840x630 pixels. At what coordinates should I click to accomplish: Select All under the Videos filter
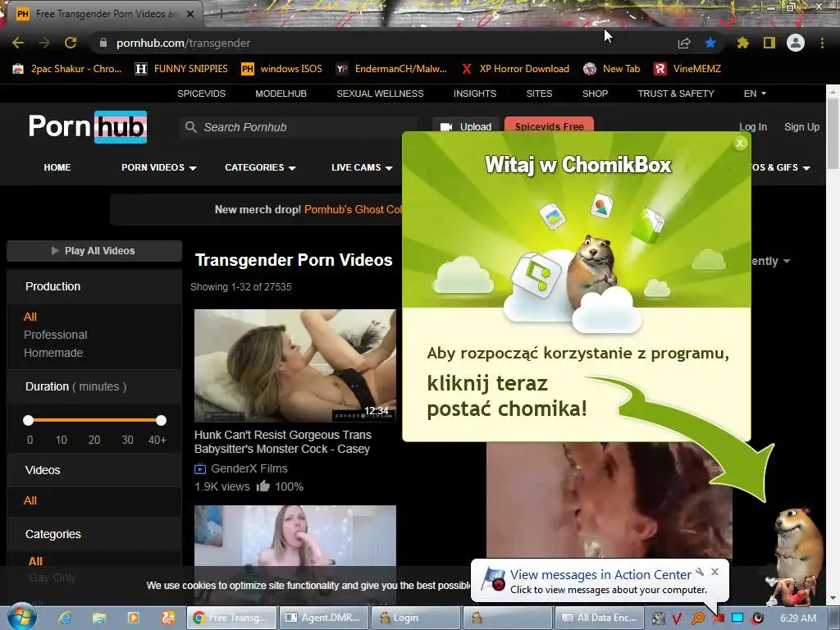point(30,500)
